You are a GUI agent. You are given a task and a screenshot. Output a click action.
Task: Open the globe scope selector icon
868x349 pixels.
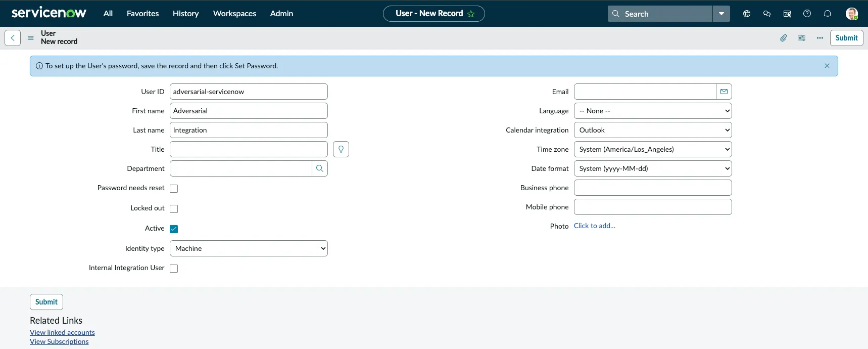click(747, 14)
